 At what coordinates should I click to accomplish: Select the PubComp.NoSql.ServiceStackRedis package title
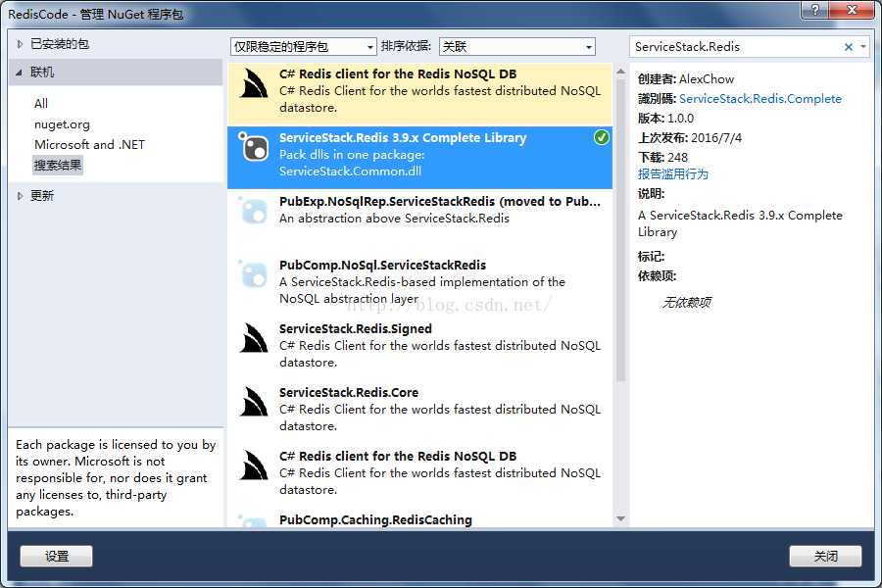(382, 265)
